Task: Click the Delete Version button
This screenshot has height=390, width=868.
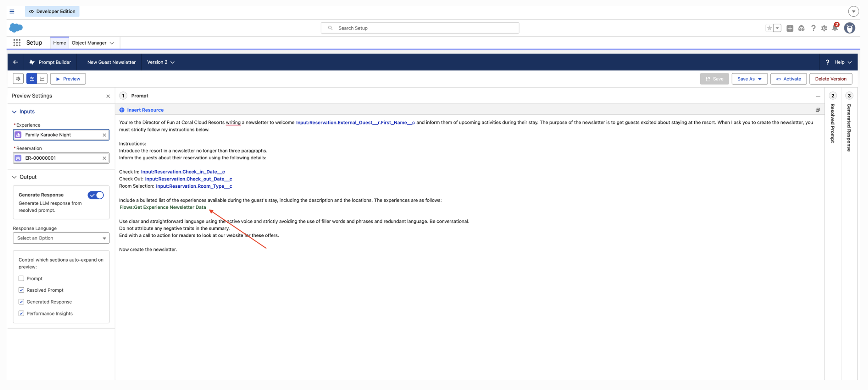Action: [830, 79]
